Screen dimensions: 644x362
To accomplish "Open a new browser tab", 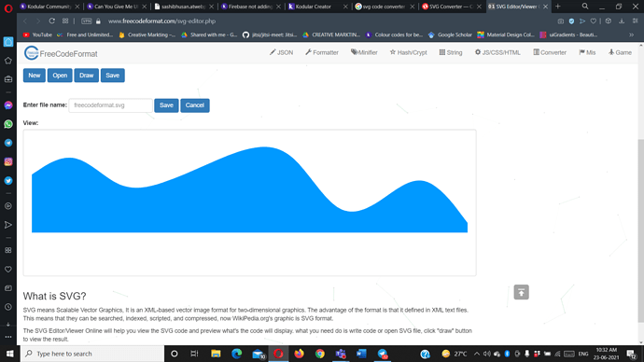I will coord(558,7).
